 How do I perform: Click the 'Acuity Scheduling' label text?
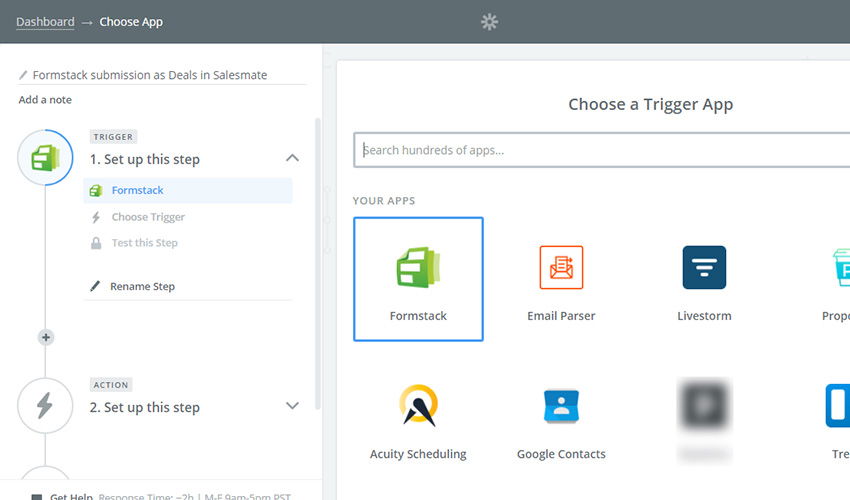418,454
